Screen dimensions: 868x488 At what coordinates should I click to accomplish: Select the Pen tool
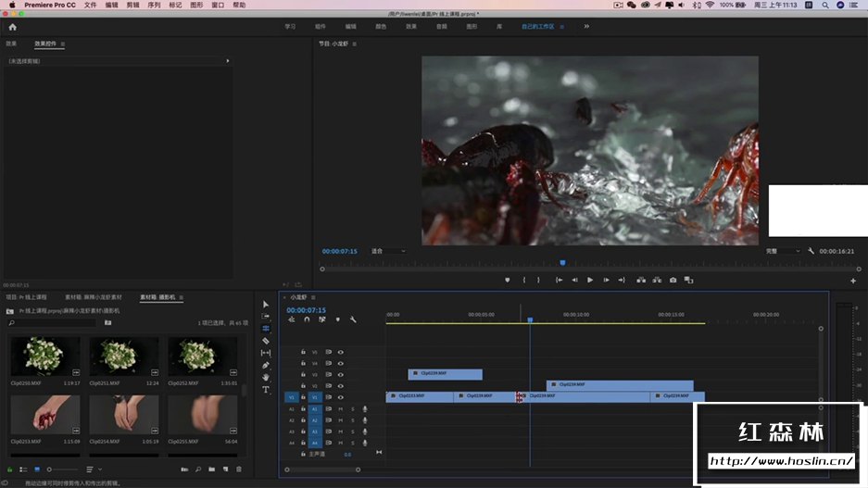pyautogui.click(x=266, y=365)
